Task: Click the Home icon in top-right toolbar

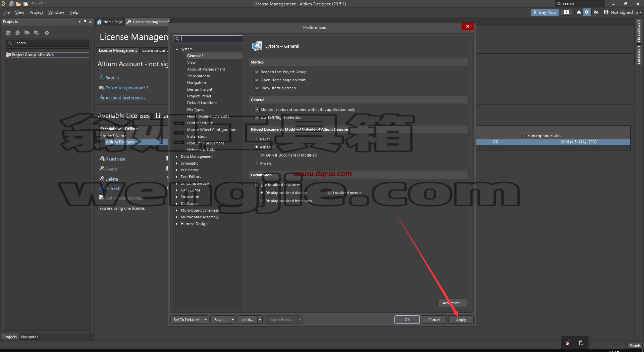Action: (579, 12)
